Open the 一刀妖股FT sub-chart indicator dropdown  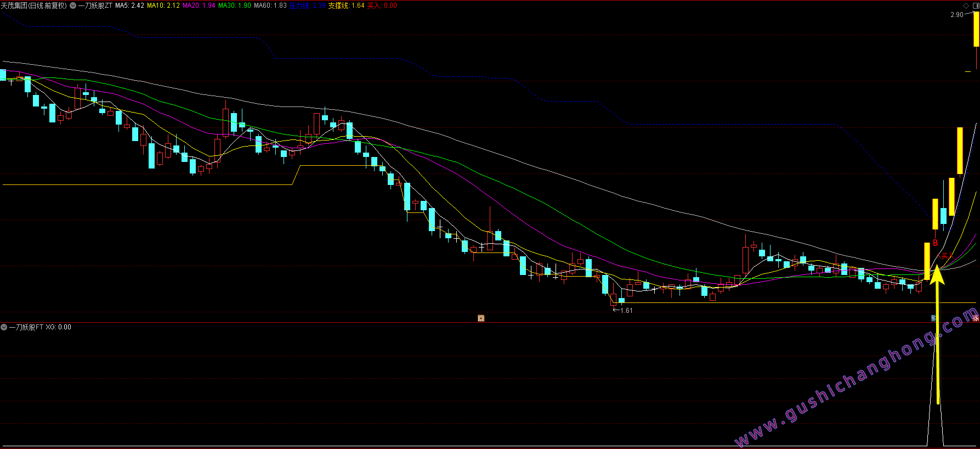point(4,327)
